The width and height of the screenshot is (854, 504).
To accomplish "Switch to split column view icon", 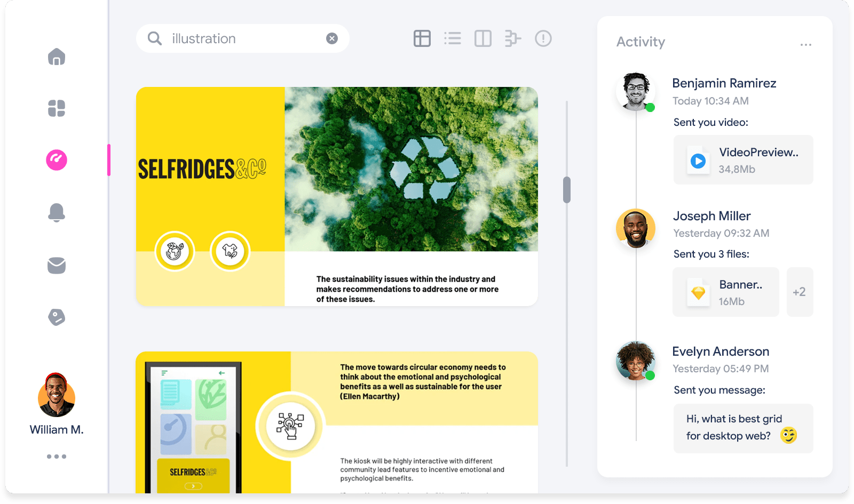I will coord(483,38).
